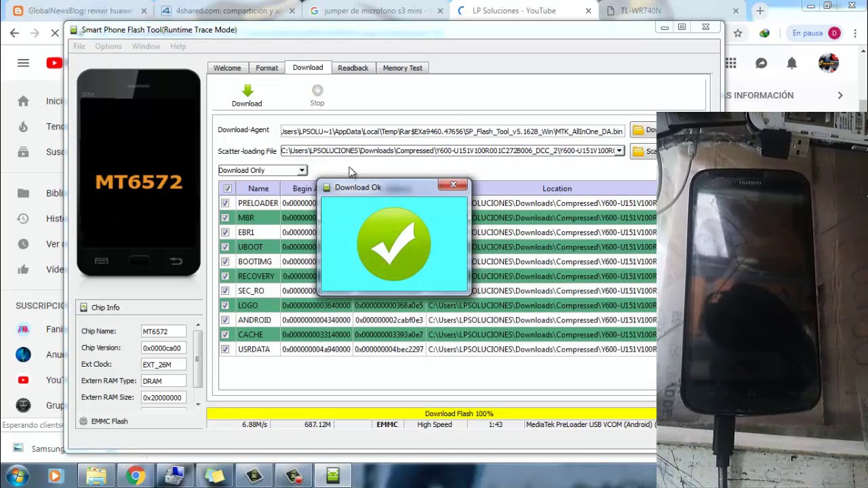868x488 pixels.
Task: Open the Help menu
Action: tap(178, 46)
